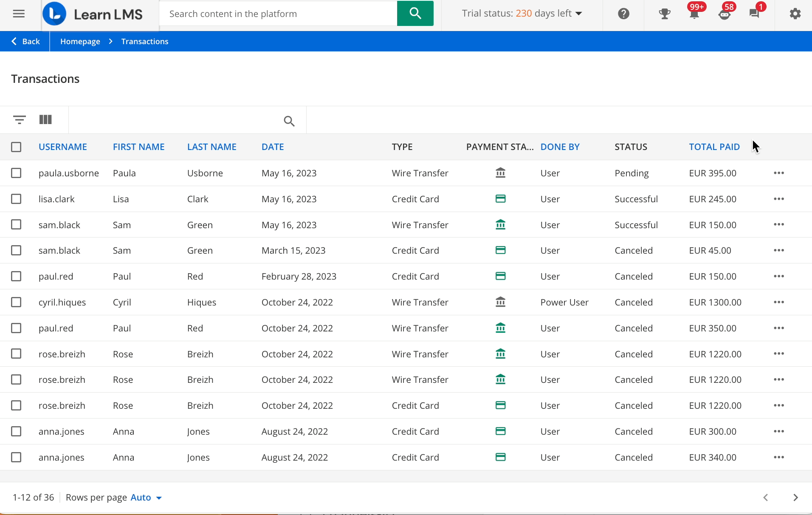This screenshot has width=812, height=515.
Task: Check the sam.black May 16 row
Action: click(x=16, y=224)
